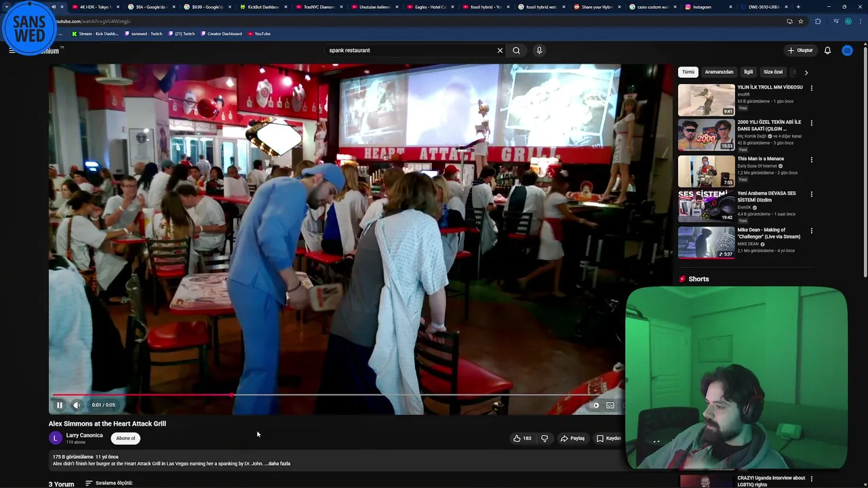
Task: Open the Creator Dashboard bookmark
Action: [x=221, y=34]
